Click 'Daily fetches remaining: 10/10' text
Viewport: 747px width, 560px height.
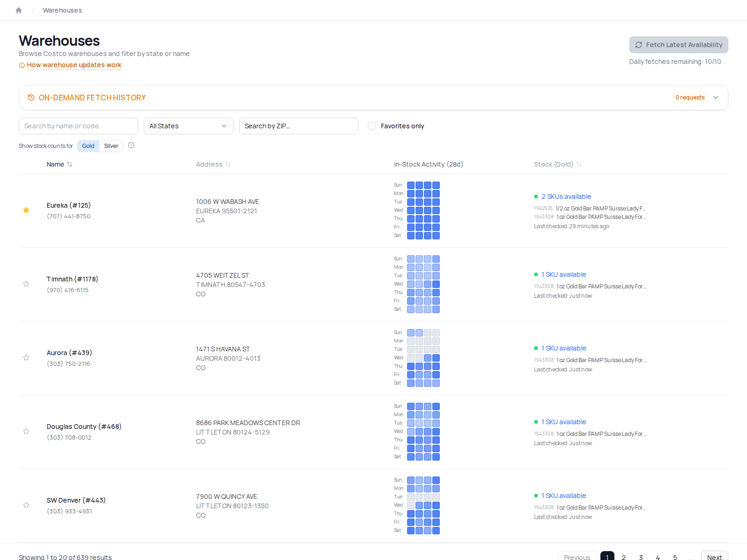675,62
